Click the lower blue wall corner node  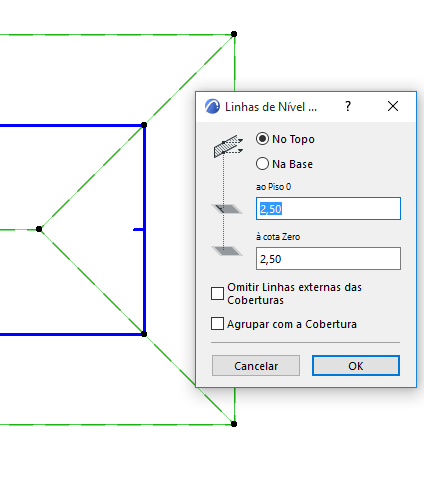[x=144, y=334]
